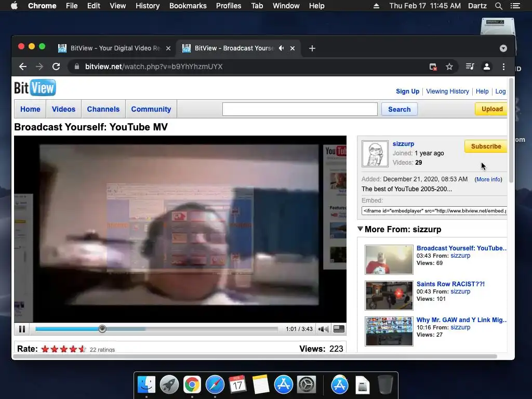Collapse the More From: sizzurp section
Viewport: 532px width, 399px height.
pos(361,229)
